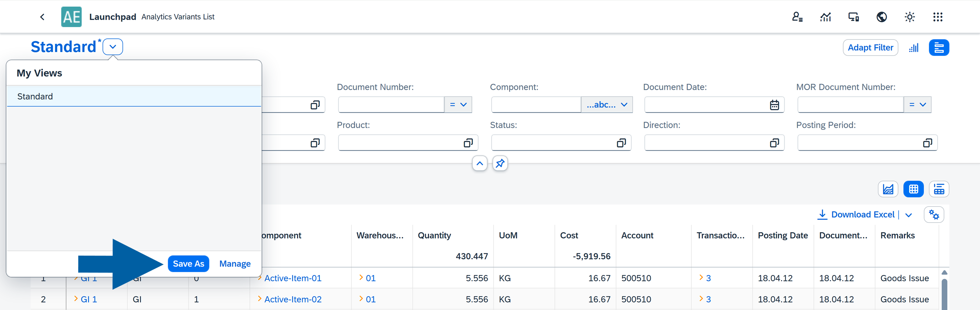Open Document Date calendar picker

pos(774,105)
